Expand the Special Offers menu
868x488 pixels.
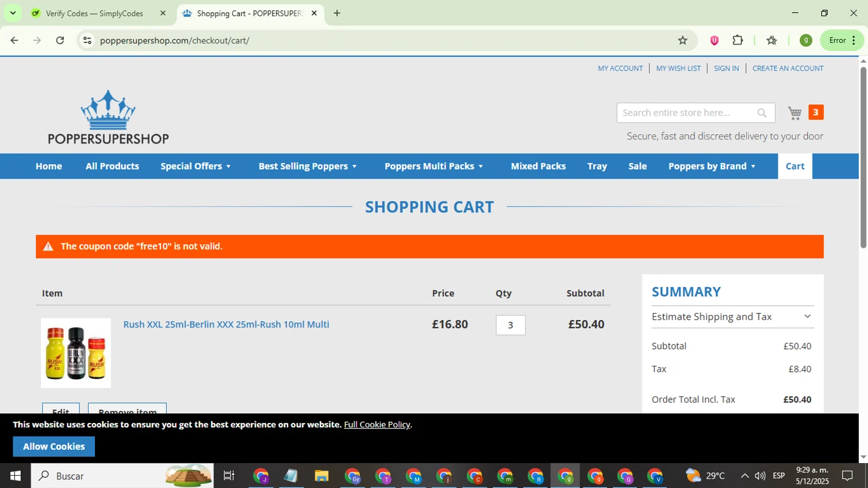196,166
